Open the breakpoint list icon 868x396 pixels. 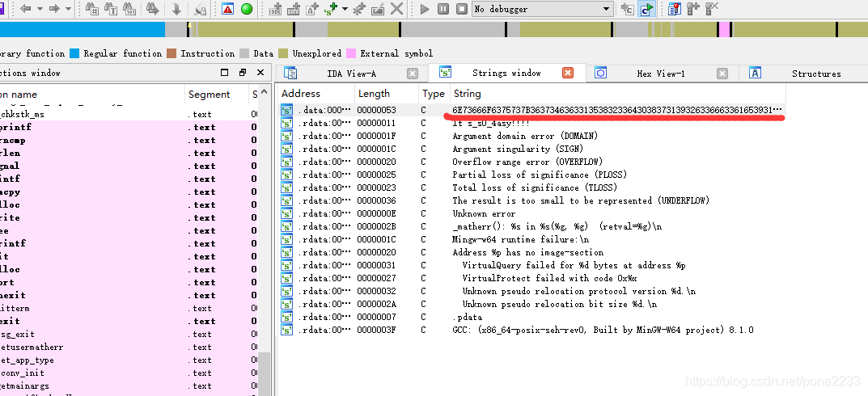[x=674, y=9]
